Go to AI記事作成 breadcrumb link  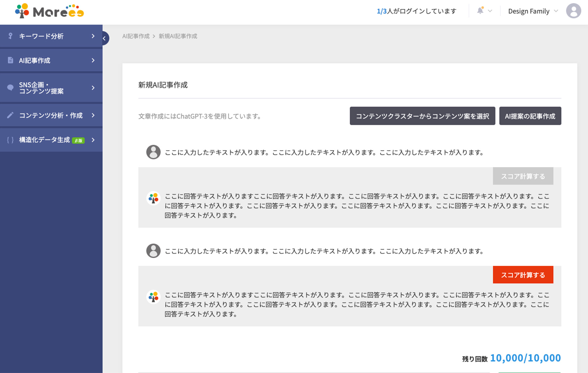(136, 36)
